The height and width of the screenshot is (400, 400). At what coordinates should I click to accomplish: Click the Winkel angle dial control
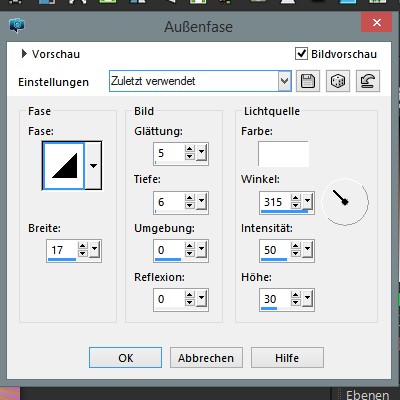click(345, 202)
